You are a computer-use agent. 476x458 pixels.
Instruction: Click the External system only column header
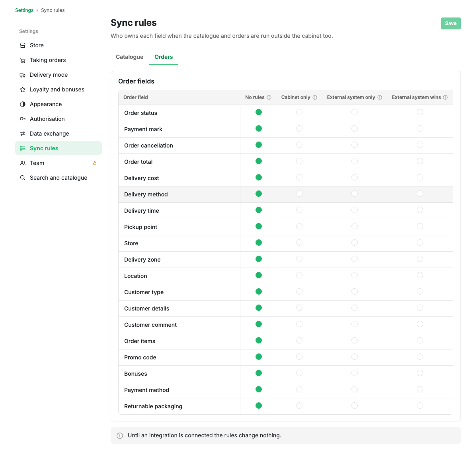coord(351,97)
